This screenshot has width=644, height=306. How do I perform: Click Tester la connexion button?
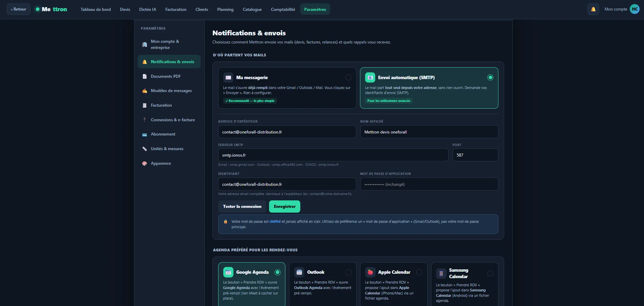click(x=242, y=206)
